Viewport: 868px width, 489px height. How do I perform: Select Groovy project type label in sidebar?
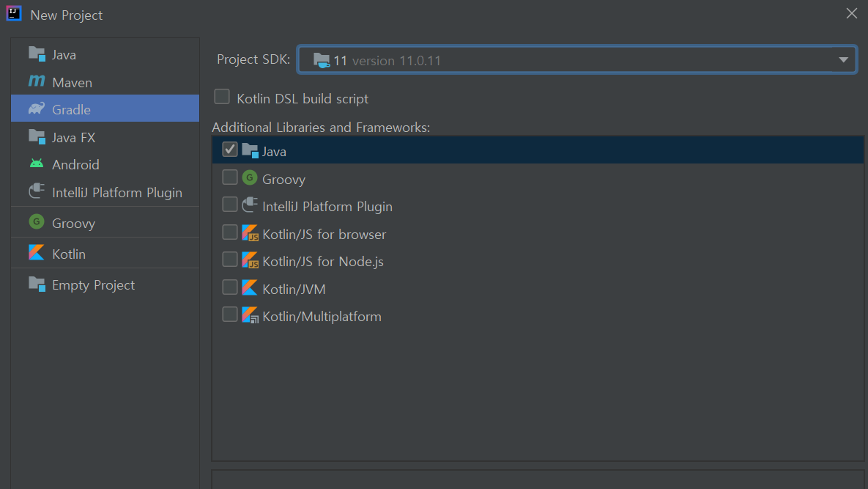point(74,223)
